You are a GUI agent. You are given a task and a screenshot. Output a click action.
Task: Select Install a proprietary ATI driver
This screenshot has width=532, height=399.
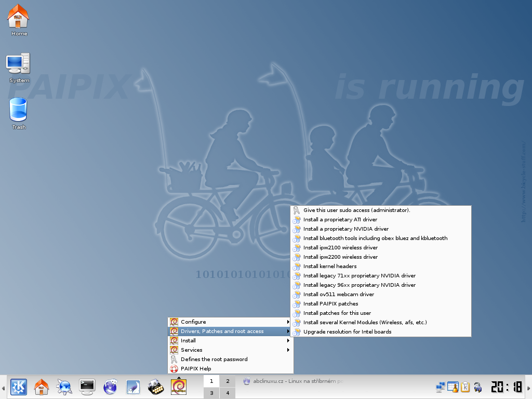[381, 220]
